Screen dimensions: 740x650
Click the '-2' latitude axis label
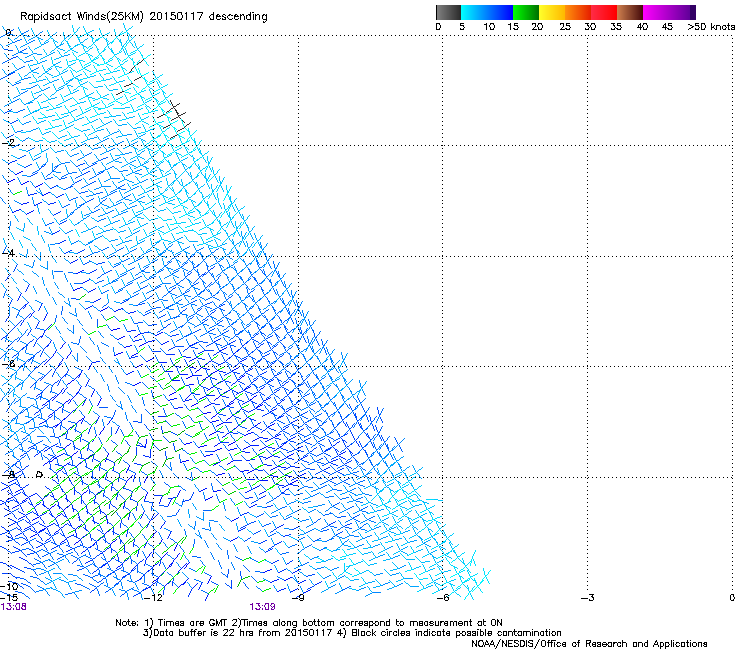click(8, 143)
